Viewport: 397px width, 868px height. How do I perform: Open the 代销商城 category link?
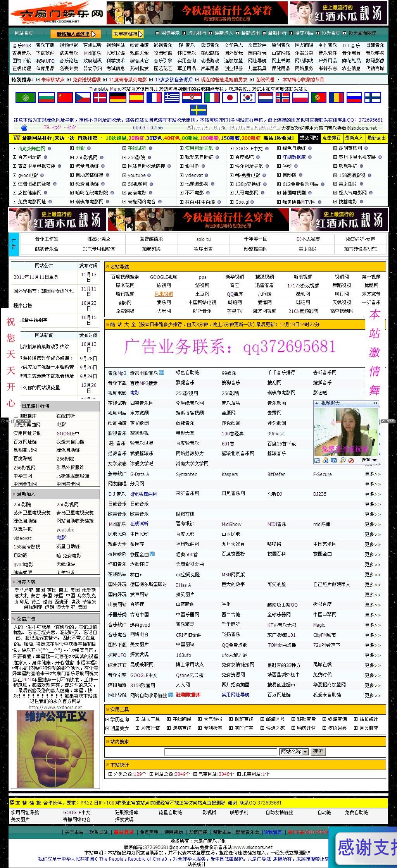[x=375, y=69]
